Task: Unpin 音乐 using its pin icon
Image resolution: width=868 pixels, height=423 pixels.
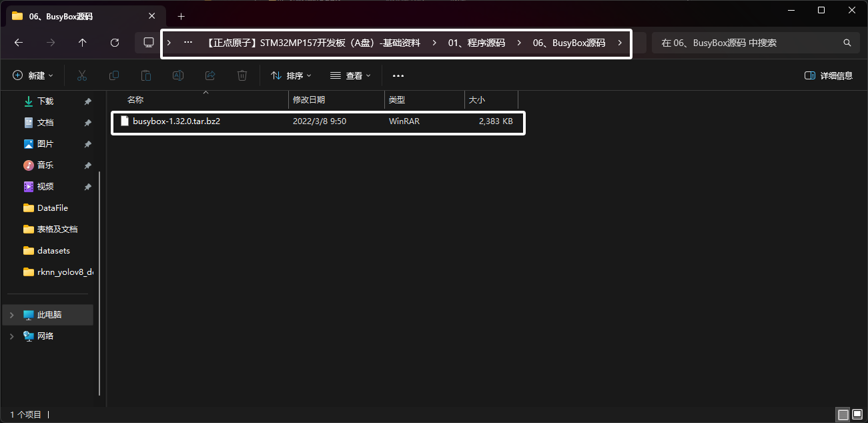Action: pos(87,165)
